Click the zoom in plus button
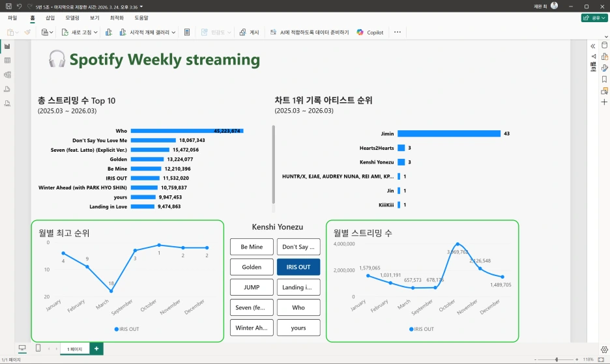Viewport: 610px width, 364px height. 577,359
